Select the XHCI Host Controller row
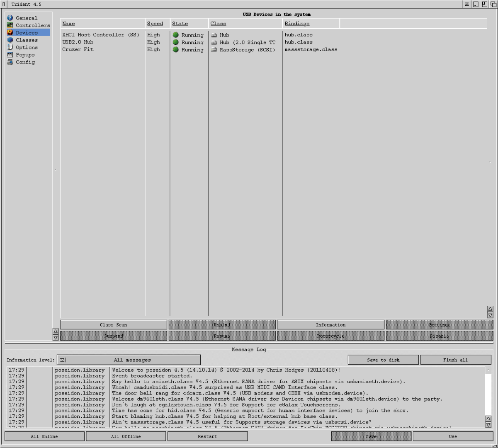The width and height of the screenshot is (498, 448). 101,35
